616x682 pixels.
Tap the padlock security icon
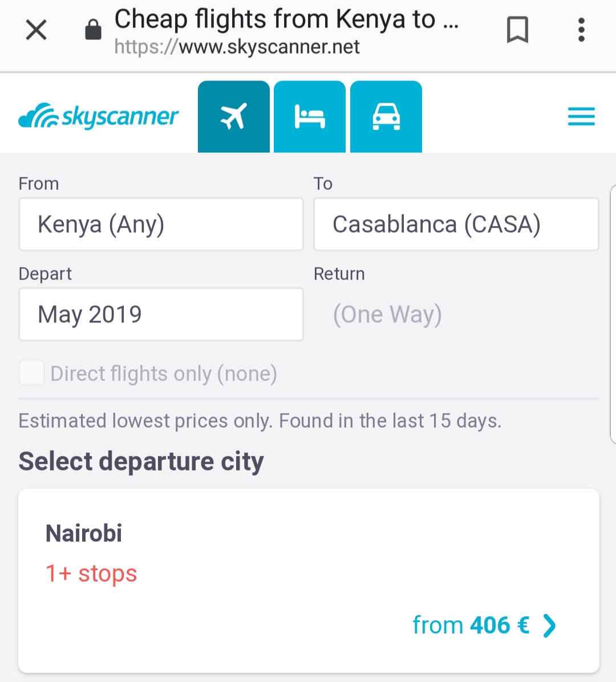(93, 30)
